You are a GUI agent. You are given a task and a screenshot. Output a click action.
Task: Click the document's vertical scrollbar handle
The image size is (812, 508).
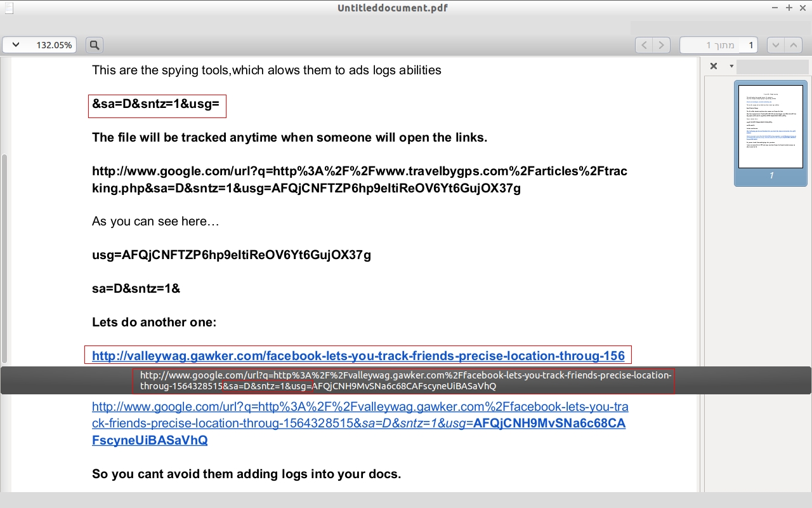4,258
